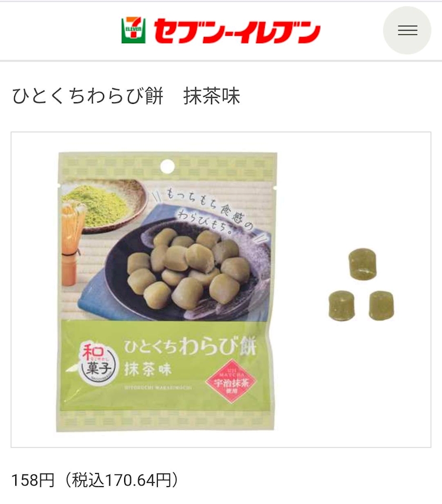Screen dimensions: 442x504
Task: Click the package hang hole
Action: 167,166
